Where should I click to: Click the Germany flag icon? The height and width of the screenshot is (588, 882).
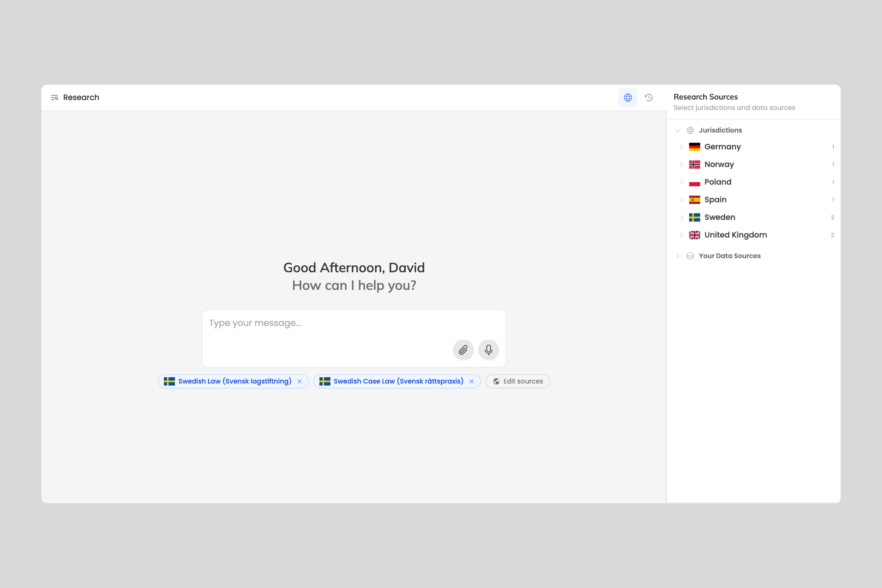click(x=694, y=147)
